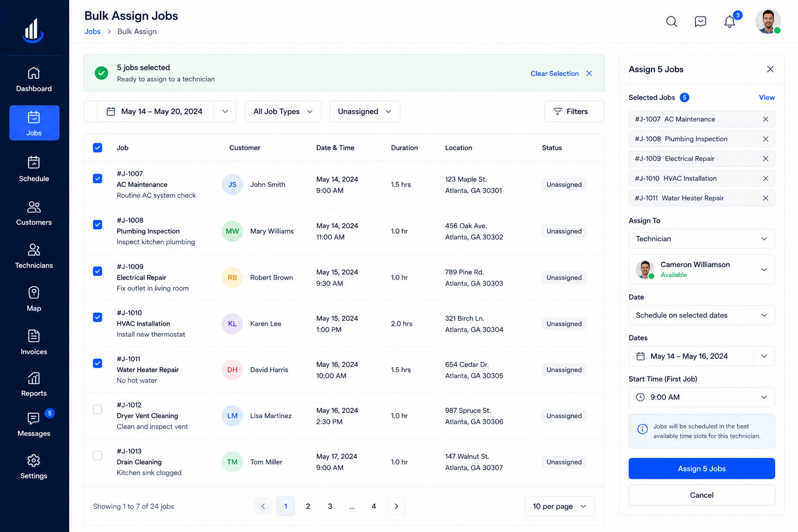Close the Assign 5 Jobs panel

[x=770, y=69]
